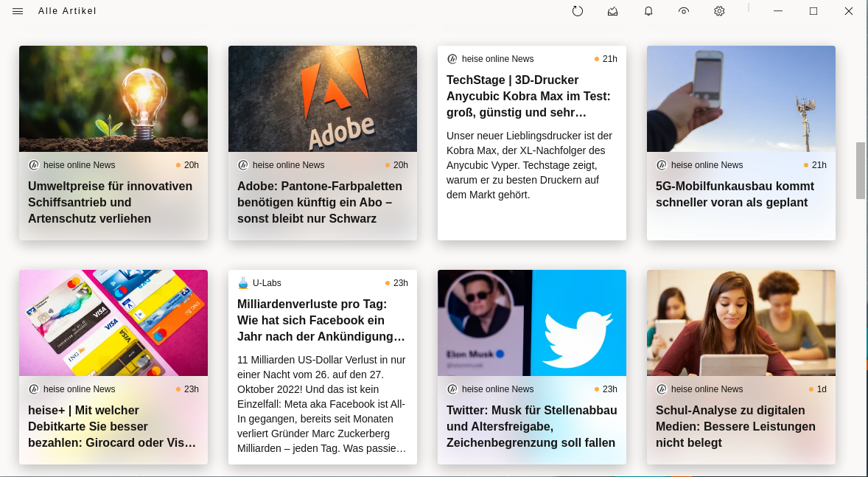Open article 'TechStage | 3D-Drucker Anycubic Kobra Max'

528,97
